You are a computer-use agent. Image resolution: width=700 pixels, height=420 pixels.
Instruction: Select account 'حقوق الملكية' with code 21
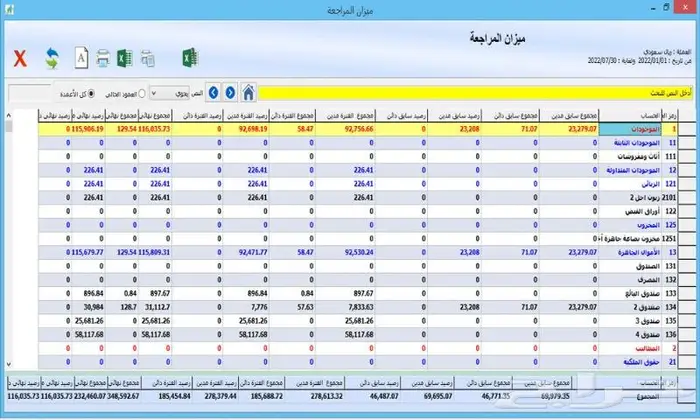tap(629, 362)
